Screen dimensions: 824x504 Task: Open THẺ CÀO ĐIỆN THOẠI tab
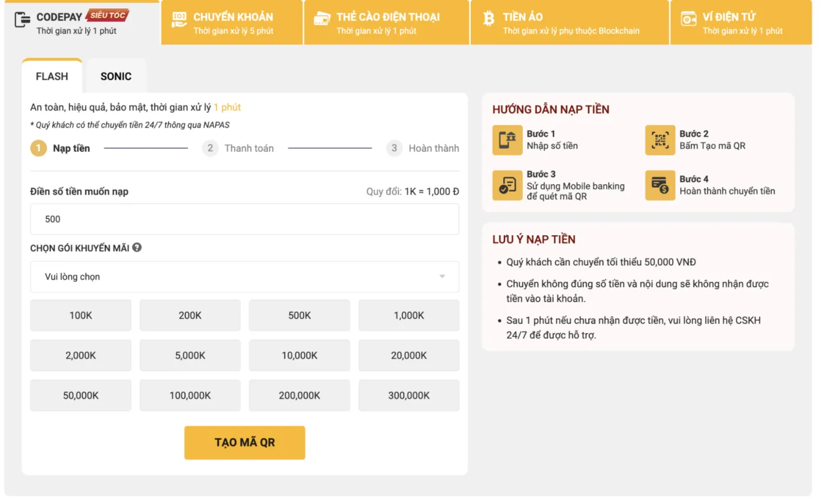click(x=387, y=23)
